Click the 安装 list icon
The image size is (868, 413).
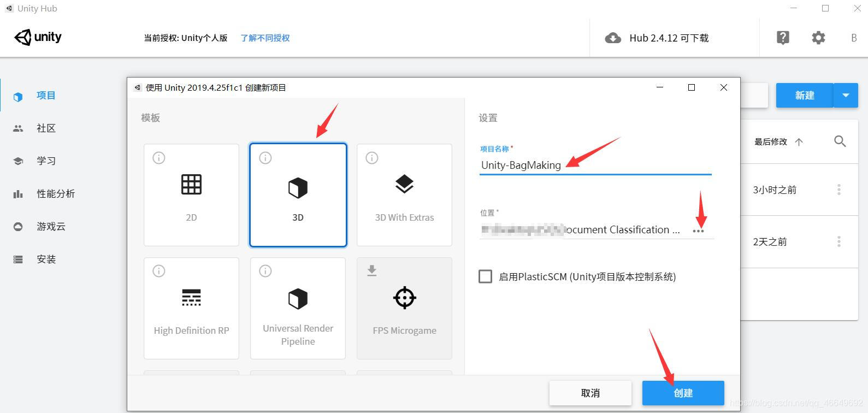pyautogui.click(x=18, y=259)
